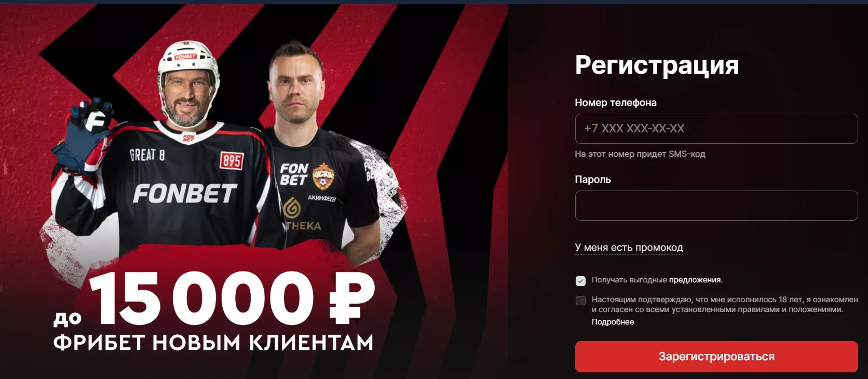Click the '15 000' freebet amount text
The height and width of the screenshot is (379, 868).
(x=202, y=298)
